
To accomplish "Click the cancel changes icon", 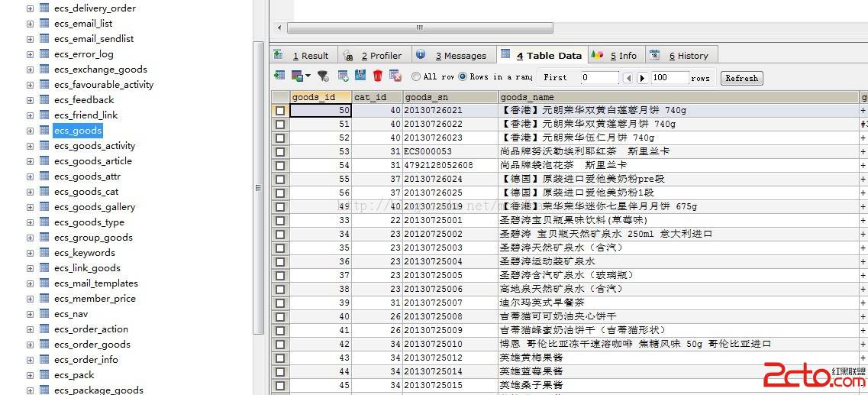I will click(x=395, y=76).
